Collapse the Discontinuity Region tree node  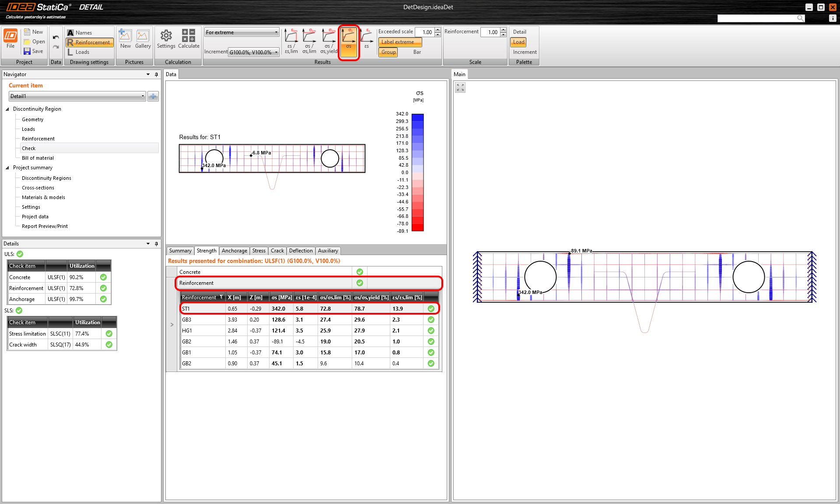pyautogui.click(x=7, y=109)
